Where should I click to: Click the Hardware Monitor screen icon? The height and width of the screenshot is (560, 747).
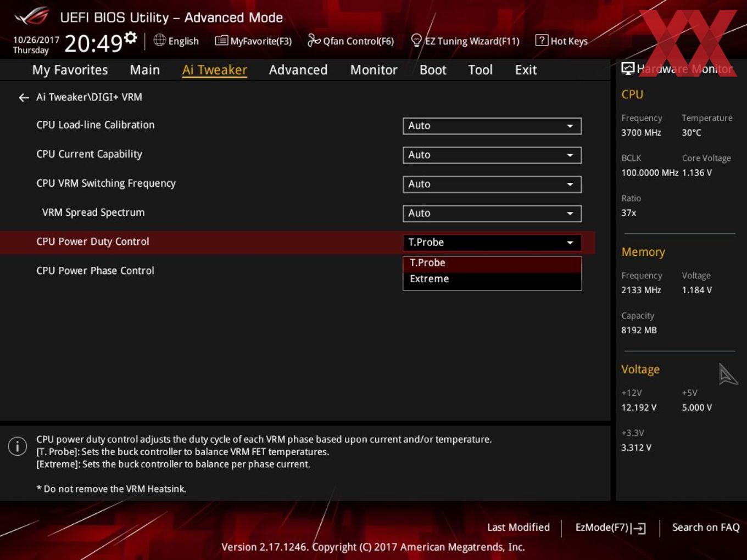pyautogui.click(x=628, y=69)
